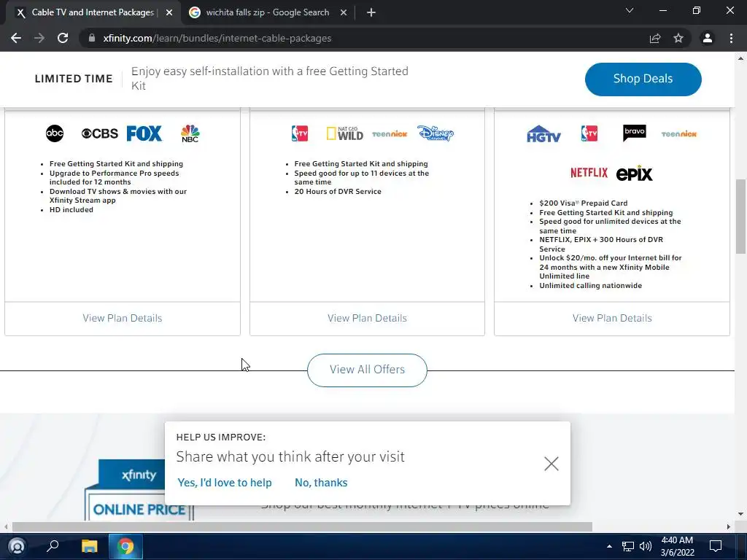Click the scroll right arrow
747x560 pixels.
(729, 526)
